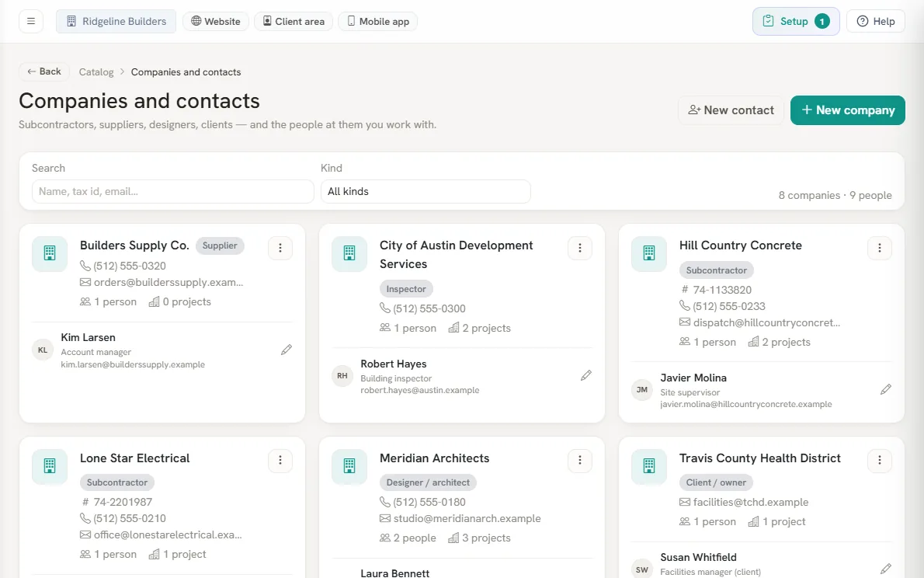
Task: Edit contact Javier Molina pencil icon
Action: pyautogui.click(x=886, y=389)
